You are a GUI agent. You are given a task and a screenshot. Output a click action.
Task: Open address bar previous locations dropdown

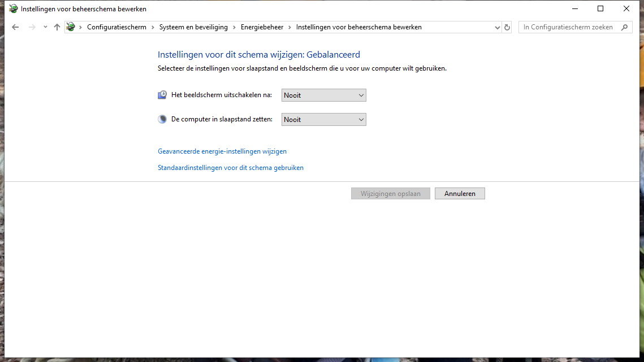497,27
